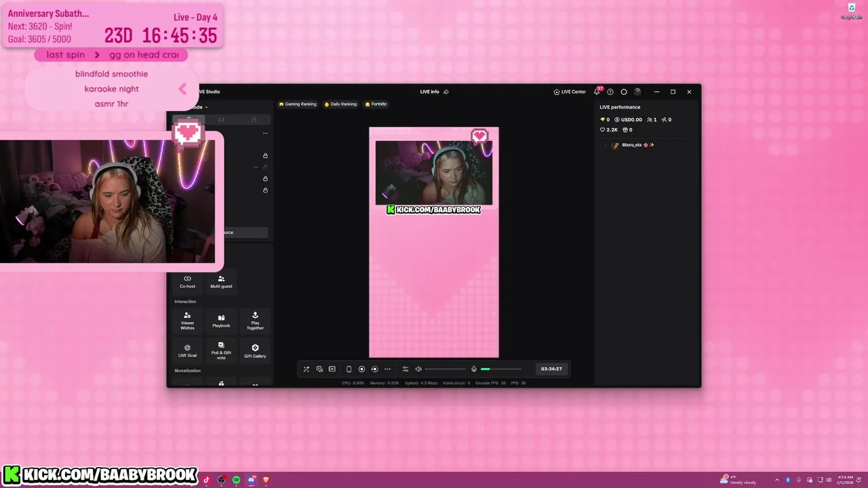Viewport: 868px width, 488px height.
Task: Open TikTok from the taskbar
Action: (x=206, y=480)
